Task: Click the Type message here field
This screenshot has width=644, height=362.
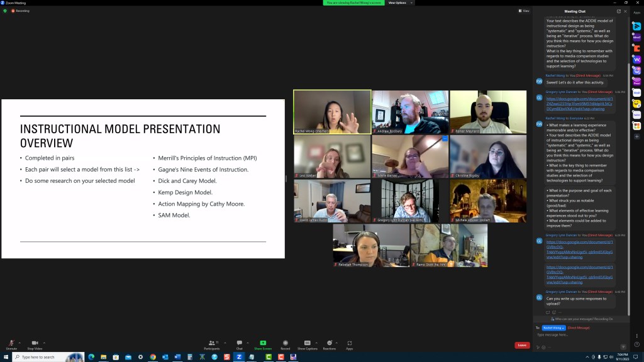Action: pyautogui.click(x=575, y=334)
